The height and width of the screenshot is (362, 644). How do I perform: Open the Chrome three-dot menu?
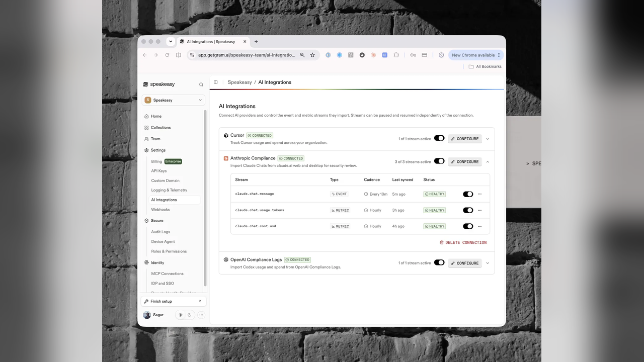(499, 55)
